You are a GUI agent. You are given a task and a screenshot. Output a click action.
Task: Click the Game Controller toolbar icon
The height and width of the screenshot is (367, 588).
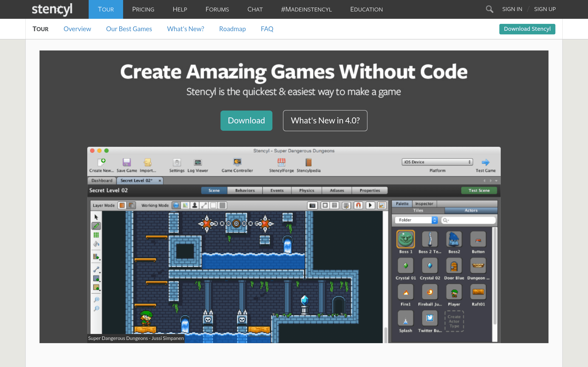237,162
